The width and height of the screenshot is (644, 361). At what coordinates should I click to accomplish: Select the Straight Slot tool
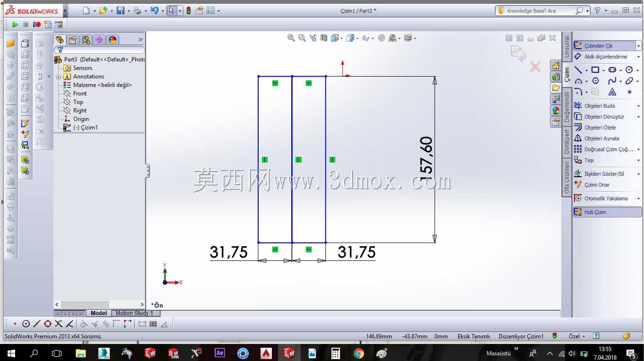click(x=612, y=70)
